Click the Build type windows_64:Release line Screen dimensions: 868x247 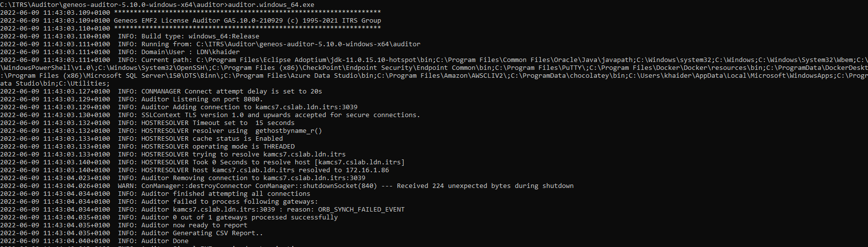tap(200, 36)
